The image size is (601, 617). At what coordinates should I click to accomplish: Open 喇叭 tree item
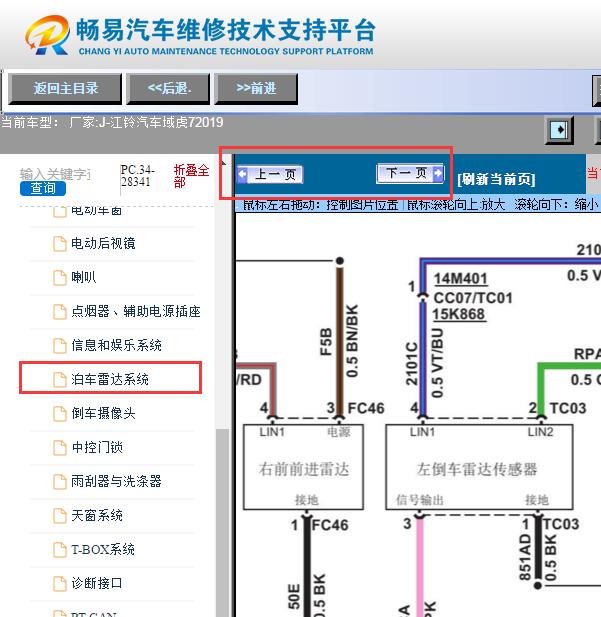pyautogui.click(x=83, y=277)
